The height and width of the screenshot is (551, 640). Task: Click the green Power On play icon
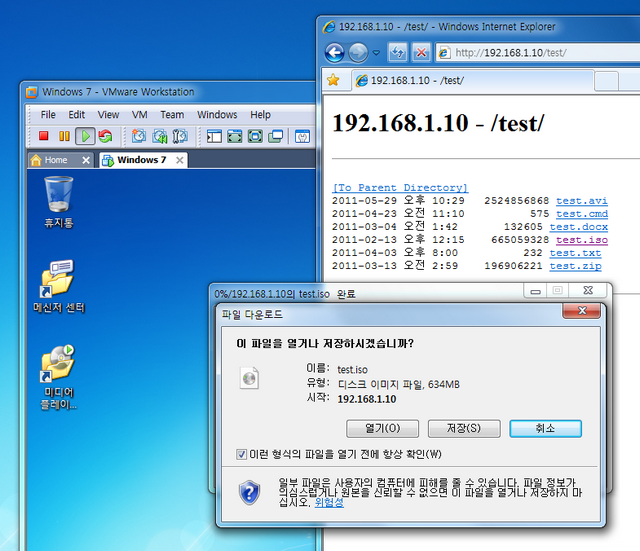point(85,136)
